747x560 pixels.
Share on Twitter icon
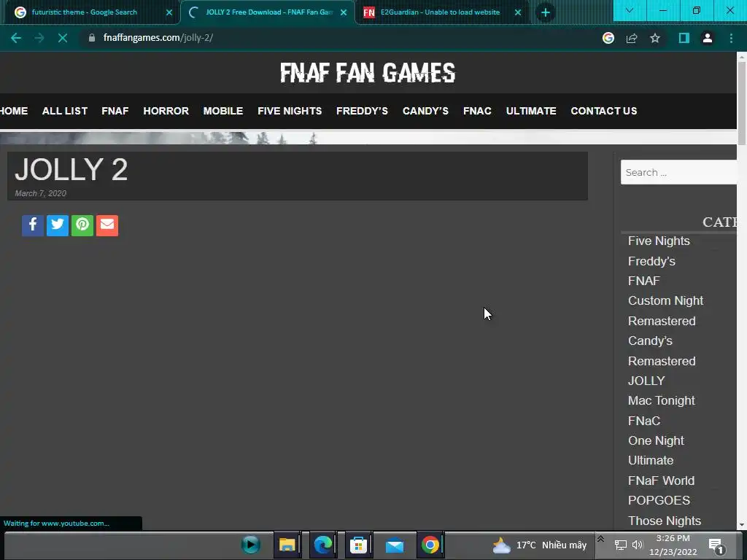58,225
